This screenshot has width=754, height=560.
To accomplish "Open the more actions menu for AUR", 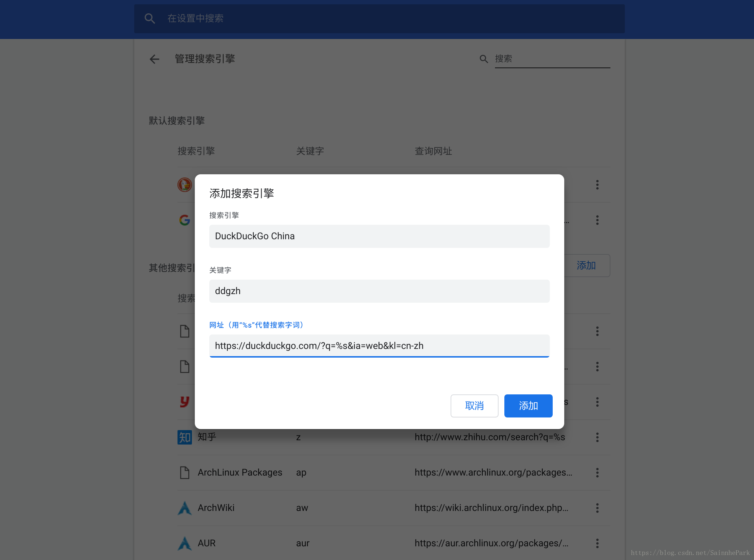I will 597,543.
